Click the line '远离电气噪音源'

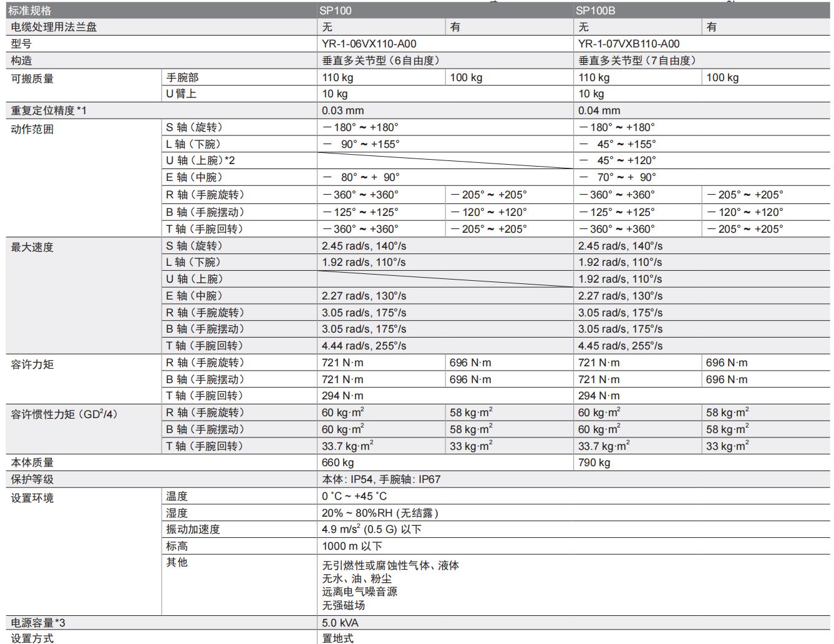click(x=360, y=592)
